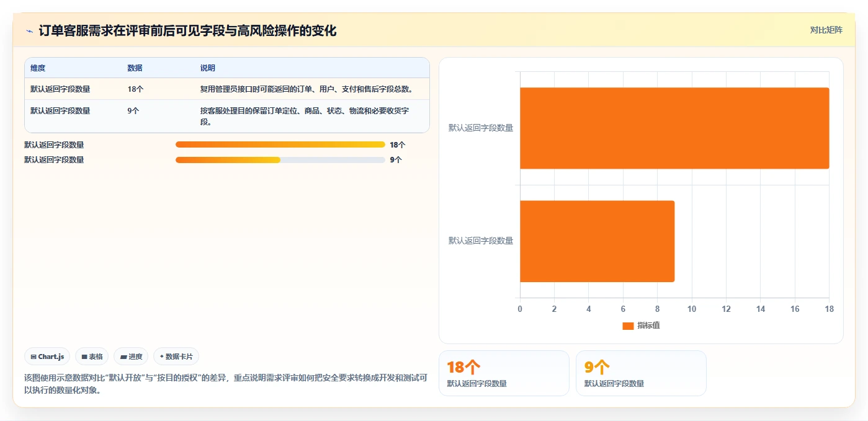Click the description starting 复用管理员接口时
868x421 pixels.
[x=306, y=89]
